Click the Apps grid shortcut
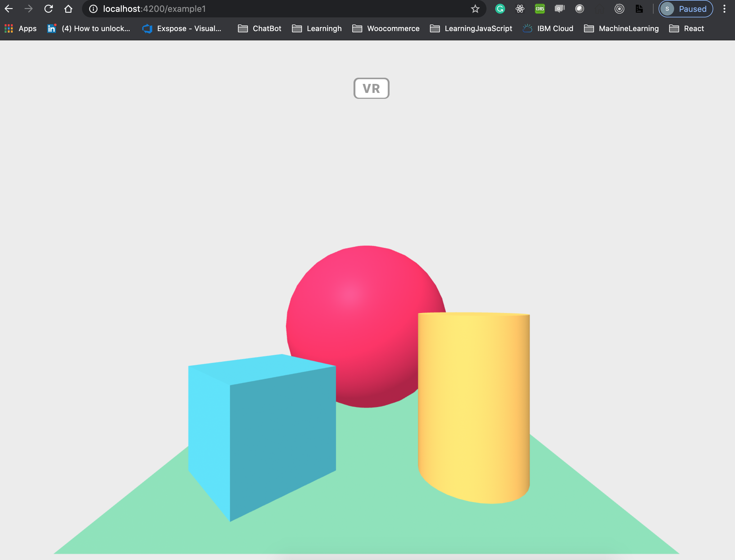The image size is (735, 560). (21, 29)
